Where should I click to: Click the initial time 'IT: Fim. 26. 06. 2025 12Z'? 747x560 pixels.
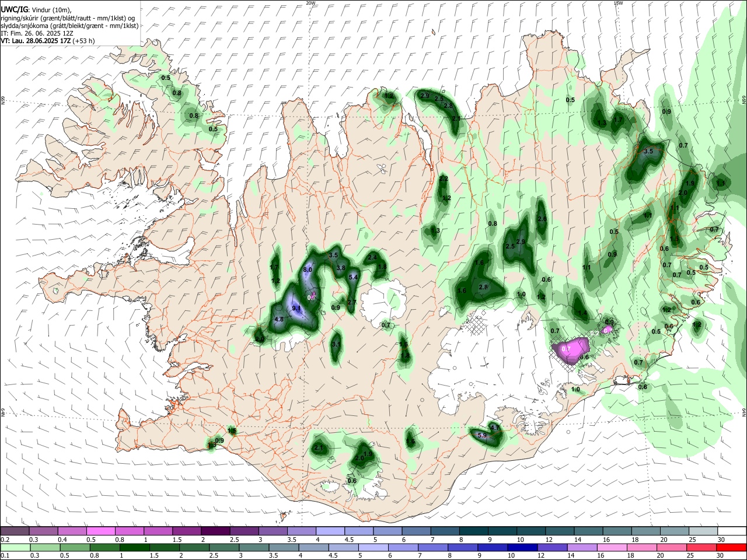click(36, 33)
